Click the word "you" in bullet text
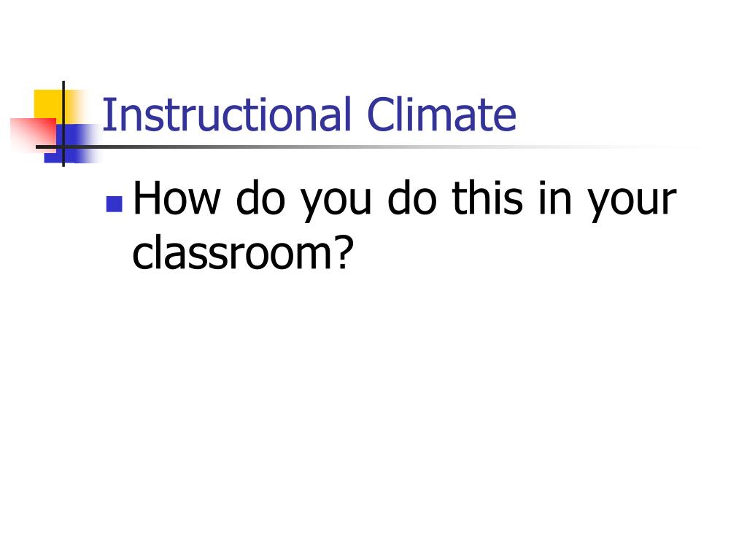747x560 pixels. [336, 202]
